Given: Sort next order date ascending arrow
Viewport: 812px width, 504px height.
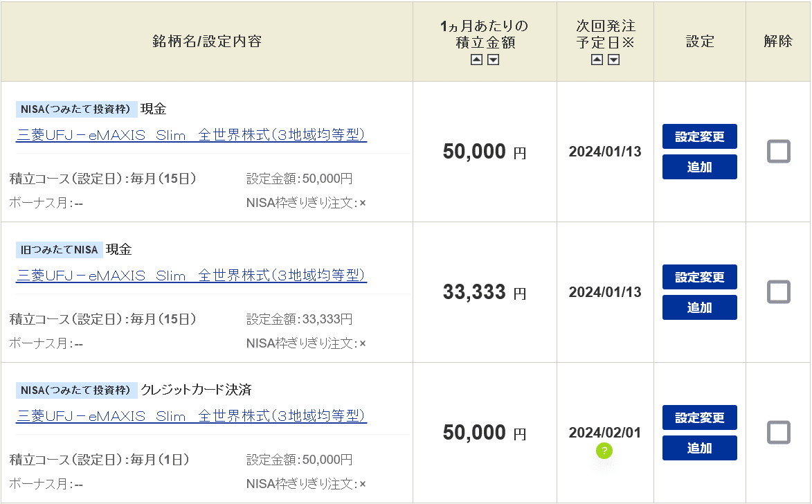Looking at the screenshot, I should [x=597, y=60].
